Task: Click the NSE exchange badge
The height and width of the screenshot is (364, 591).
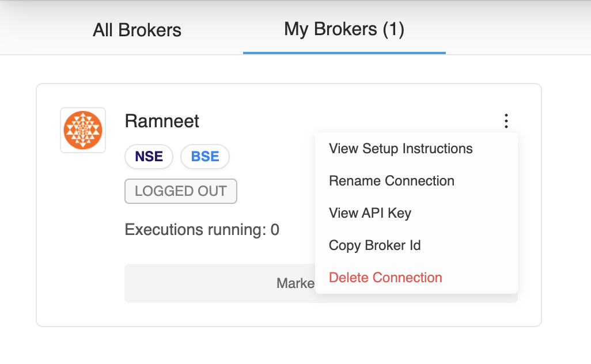Action: coord(149,157)
